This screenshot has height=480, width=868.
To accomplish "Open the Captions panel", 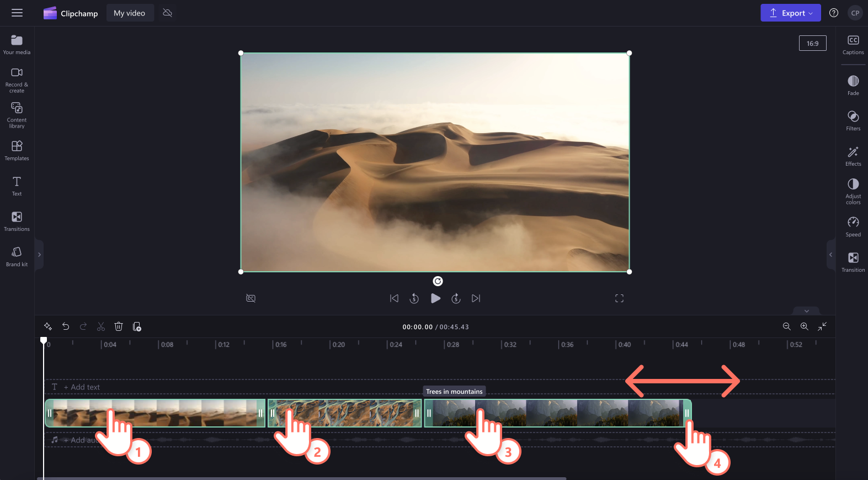I will click(x=853, y=45).
